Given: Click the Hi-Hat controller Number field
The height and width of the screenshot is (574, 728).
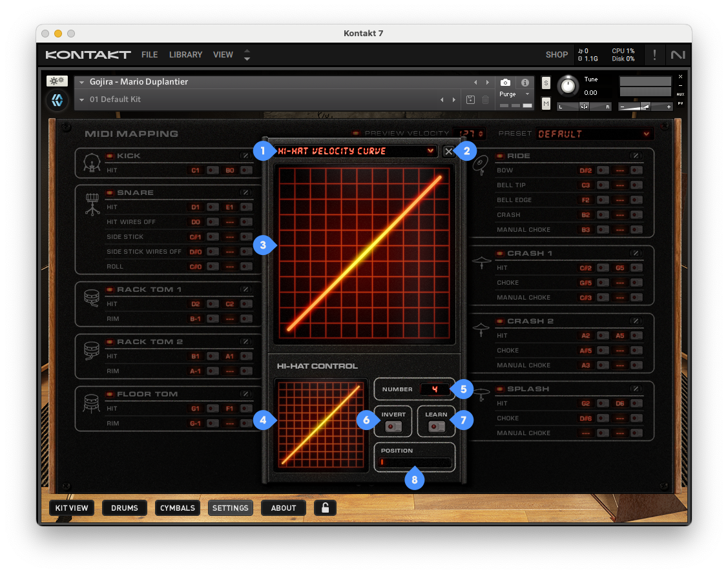Looking at the screenshot, I should tap(436, 389).
